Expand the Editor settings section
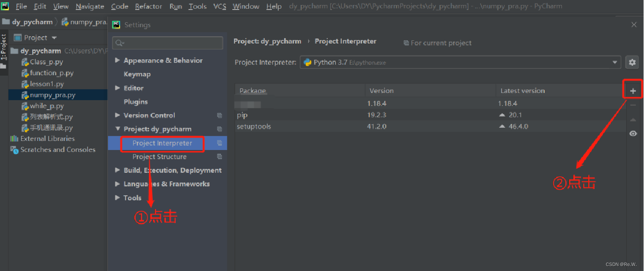Viewport: 644px width, 271px height. coord(118,88)
